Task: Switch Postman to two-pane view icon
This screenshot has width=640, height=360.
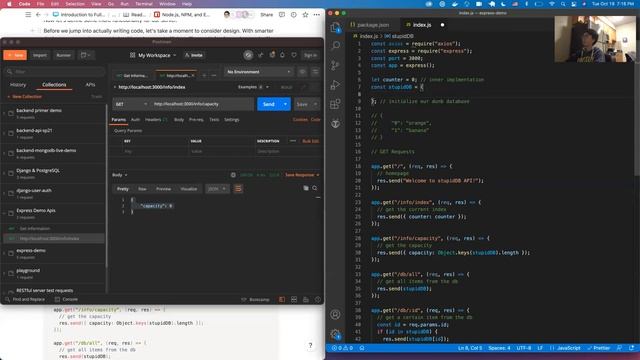Action: coord(294,300)
